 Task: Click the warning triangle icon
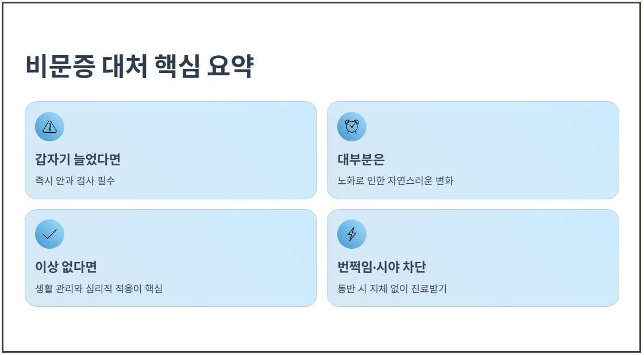point(50,126)
